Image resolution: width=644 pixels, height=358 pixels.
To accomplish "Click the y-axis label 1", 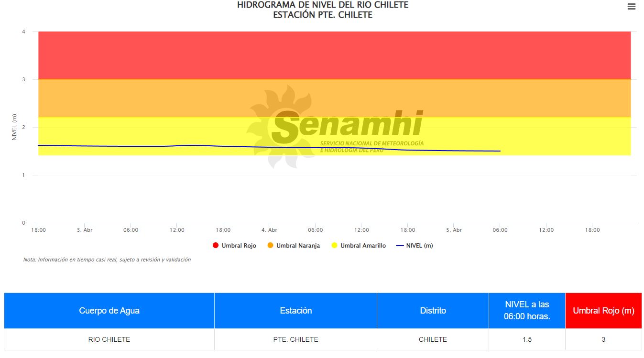I will [x=23, y=175].
